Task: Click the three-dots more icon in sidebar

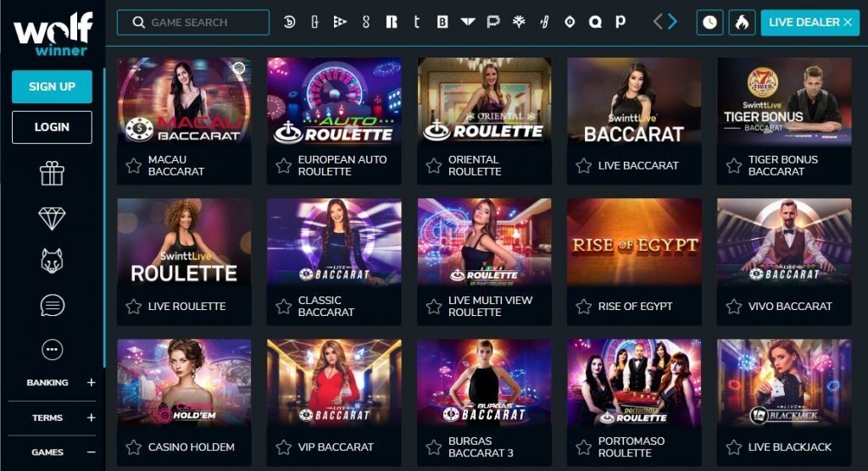Action: [52, 350]
